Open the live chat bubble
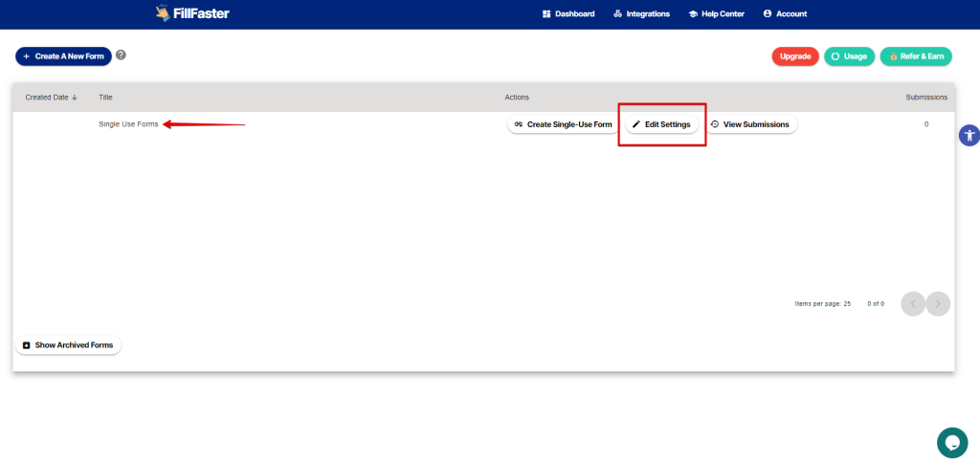The image size is (980, 463). coord(951,442)
